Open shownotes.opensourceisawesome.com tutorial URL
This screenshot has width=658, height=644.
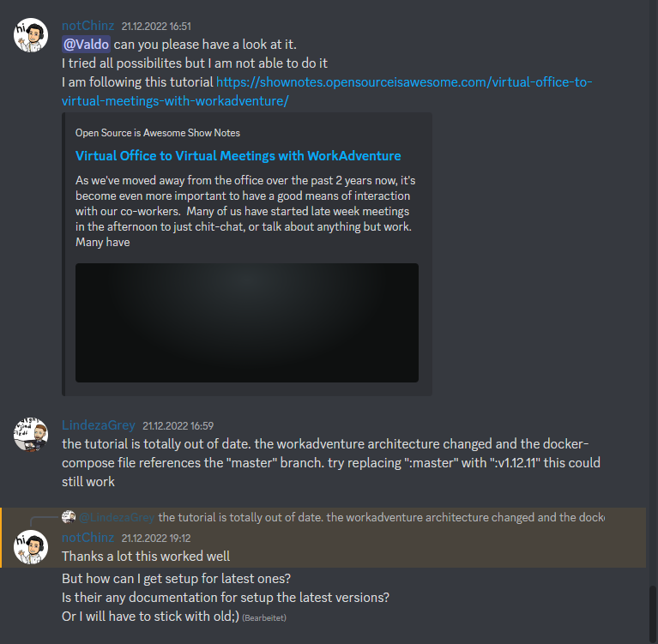pyautogui.click(x=327, y=92)
